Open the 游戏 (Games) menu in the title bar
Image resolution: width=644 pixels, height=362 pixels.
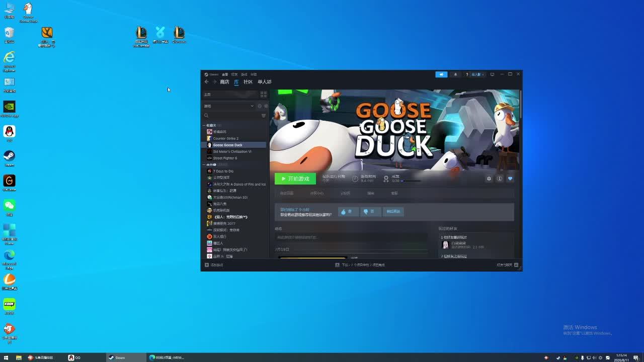[x=244, y=74]
